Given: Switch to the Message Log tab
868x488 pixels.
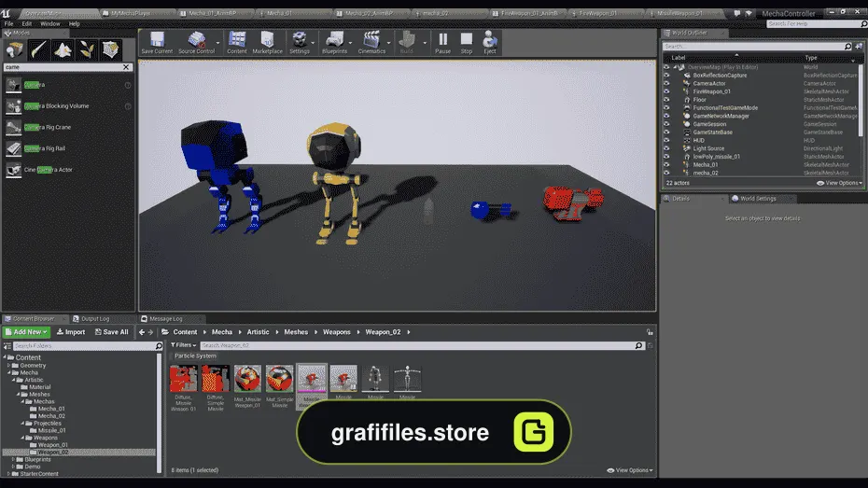Looking at the screenshot, I should (x=165, y=319).
